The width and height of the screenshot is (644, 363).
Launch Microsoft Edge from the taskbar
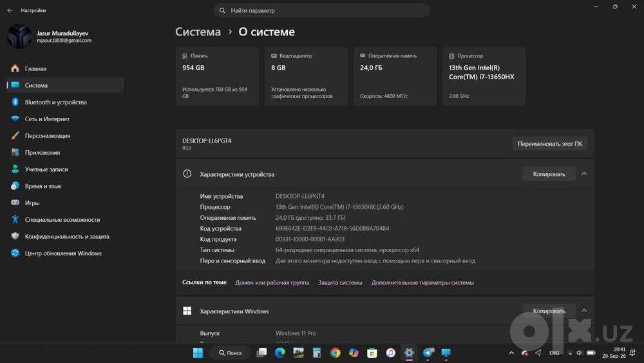(280, 353)
